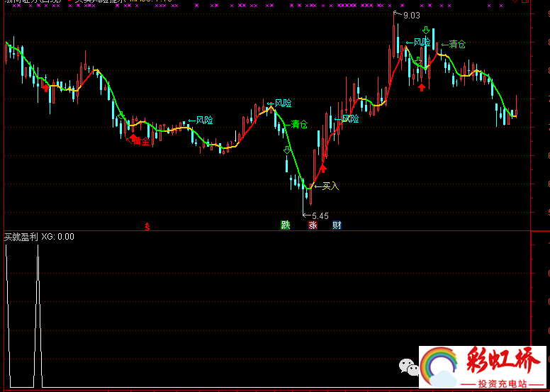Image resolution: width=550 pixels, height=392 pixels.
Task: Click the red up arrow right of 买入
Action: tap(323, 169)
